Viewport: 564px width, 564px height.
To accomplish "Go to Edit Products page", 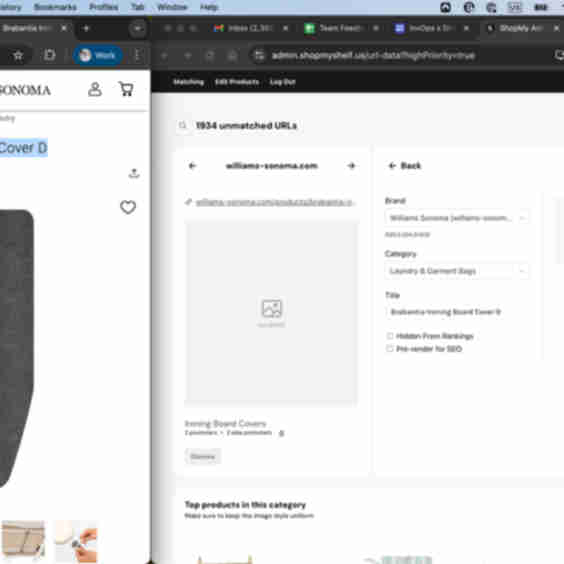I will pos(237,82).
